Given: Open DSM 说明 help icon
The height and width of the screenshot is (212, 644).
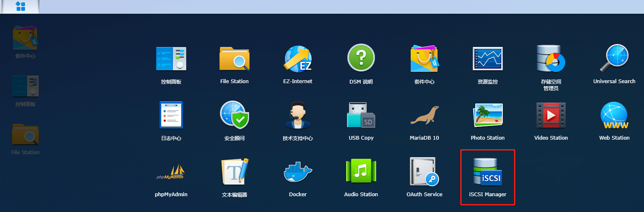Looking at the screenshot, I should coord(361,59).
